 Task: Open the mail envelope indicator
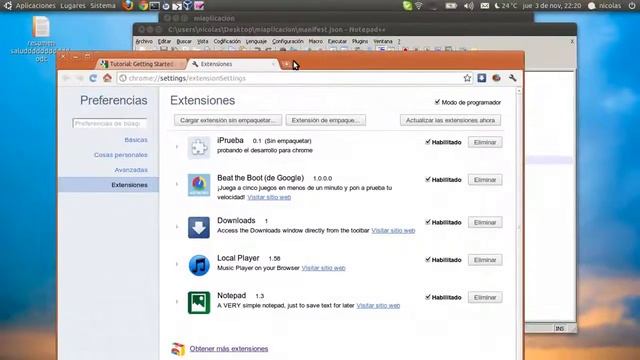click(484, 6)
